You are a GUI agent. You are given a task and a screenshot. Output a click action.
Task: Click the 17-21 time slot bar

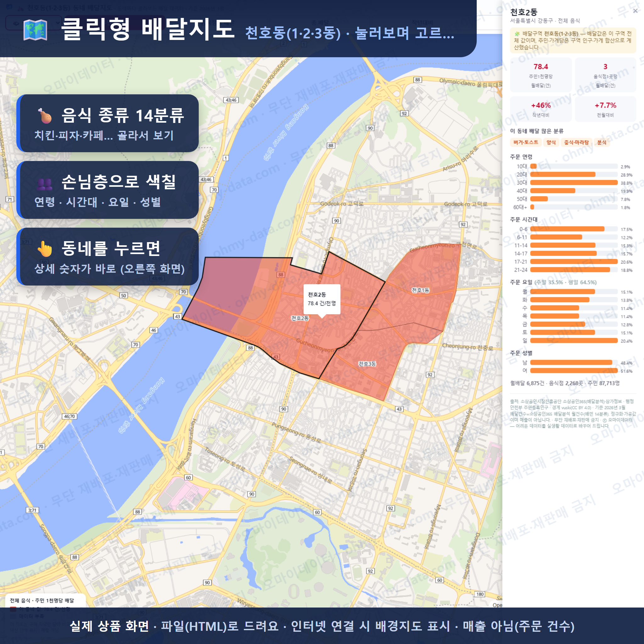point(574,262)
